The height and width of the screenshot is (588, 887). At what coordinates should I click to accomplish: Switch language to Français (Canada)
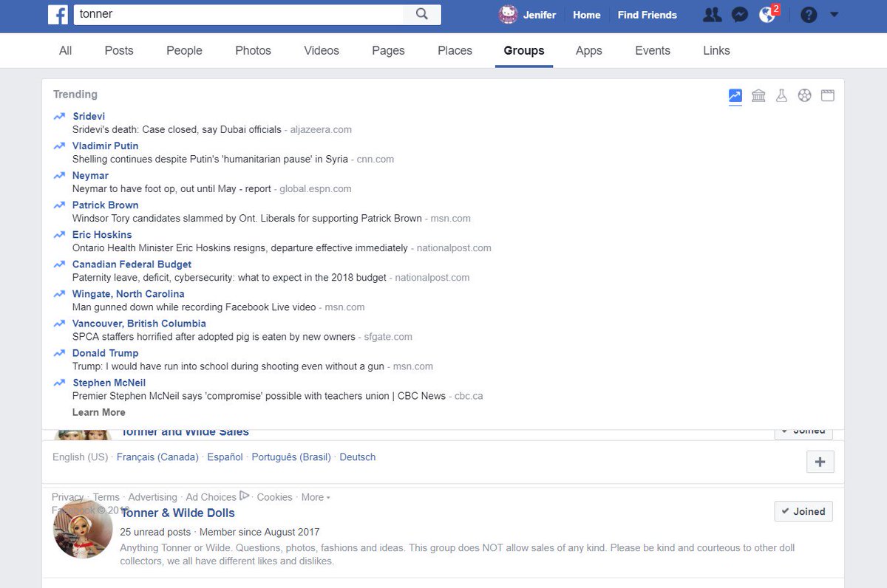tap(157, 457)
